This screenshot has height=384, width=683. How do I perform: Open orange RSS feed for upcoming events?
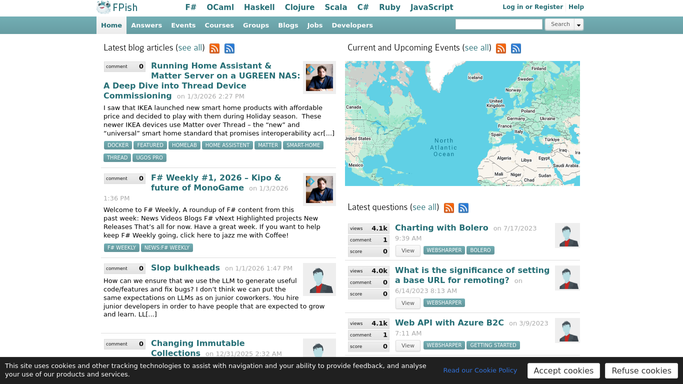click(501, 48)
